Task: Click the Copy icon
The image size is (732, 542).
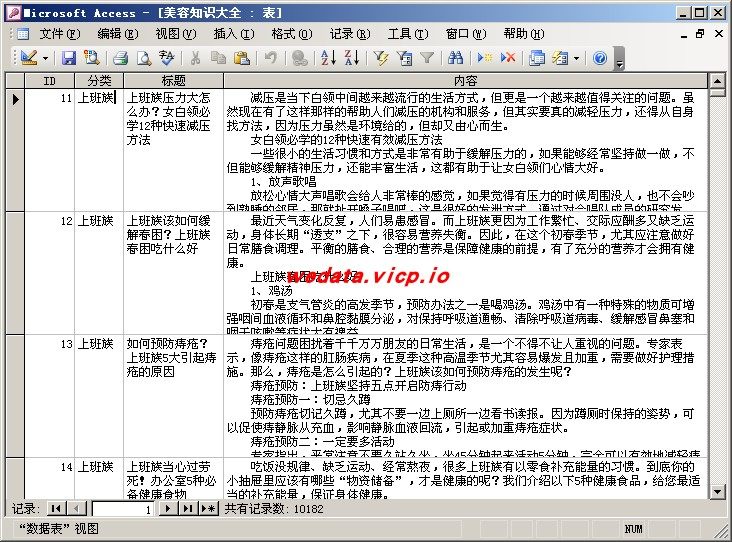Action: (x=218, y=58)
